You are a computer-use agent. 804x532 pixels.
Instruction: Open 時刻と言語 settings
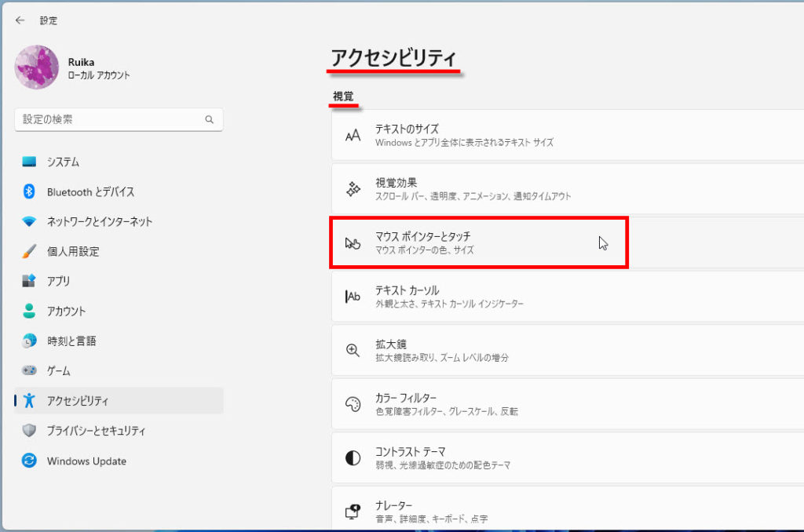[71, 341]
